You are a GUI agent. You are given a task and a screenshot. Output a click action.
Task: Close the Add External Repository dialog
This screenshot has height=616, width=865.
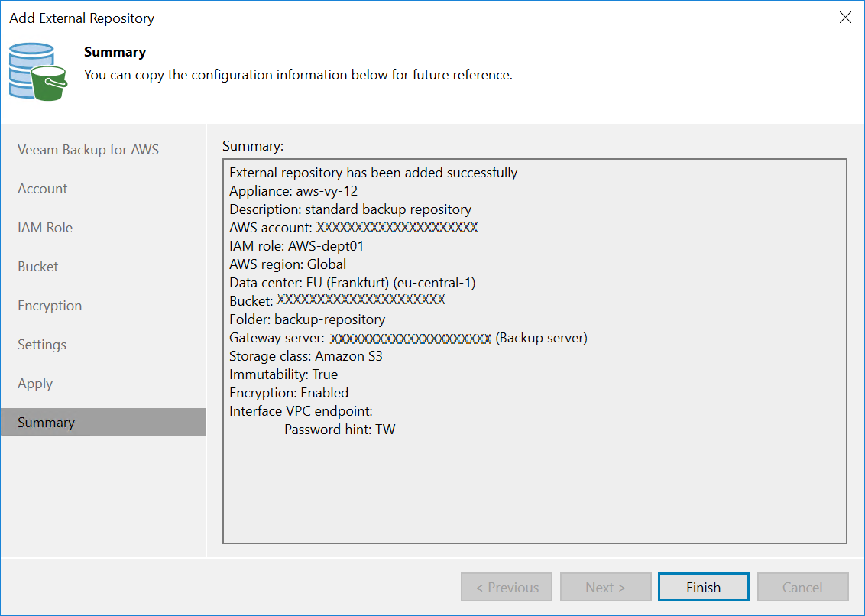coord(845,18)
